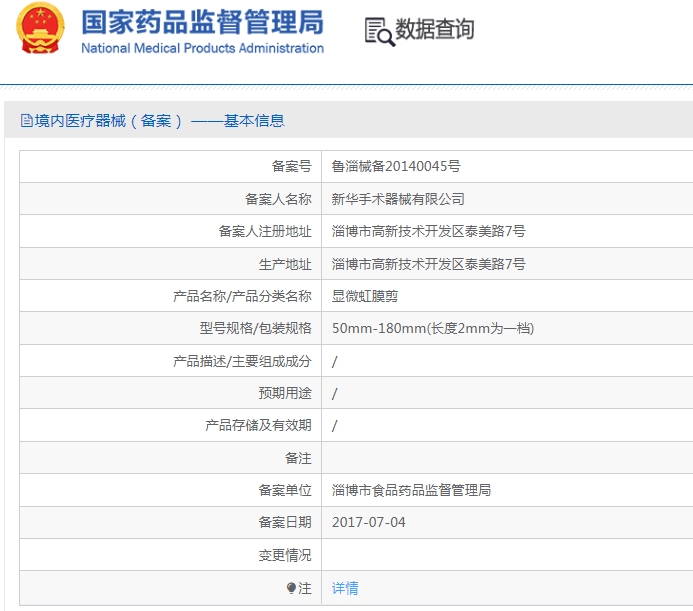Click the 备案人名称 label
The image size is (693, 611).
pyautogui.click(x=278, y=199)
